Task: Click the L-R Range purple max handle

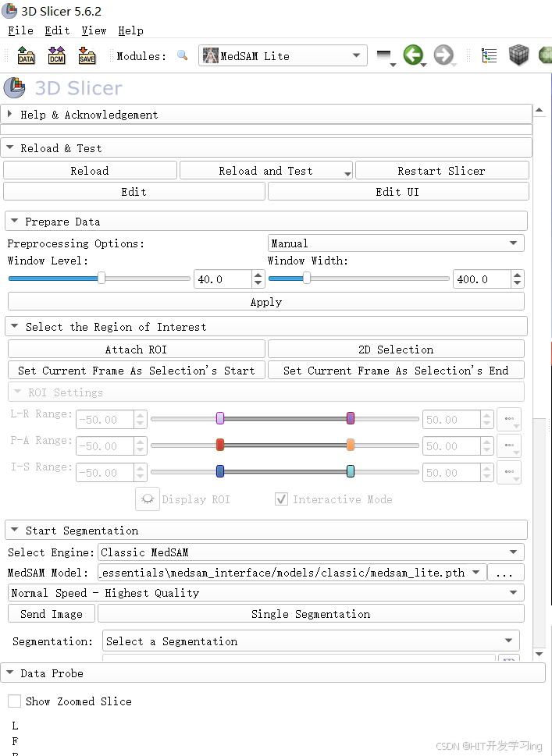Action: tap(351, 418)
